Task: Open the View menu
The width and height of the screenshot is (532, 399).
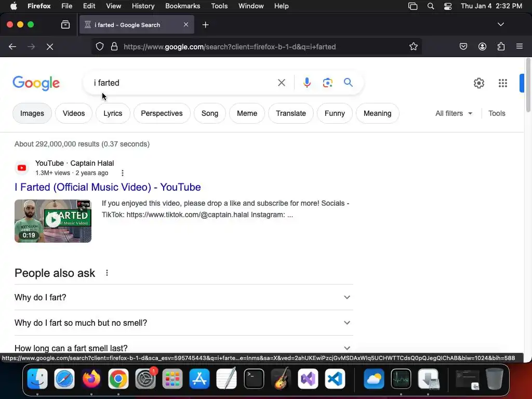Action: 113,6
